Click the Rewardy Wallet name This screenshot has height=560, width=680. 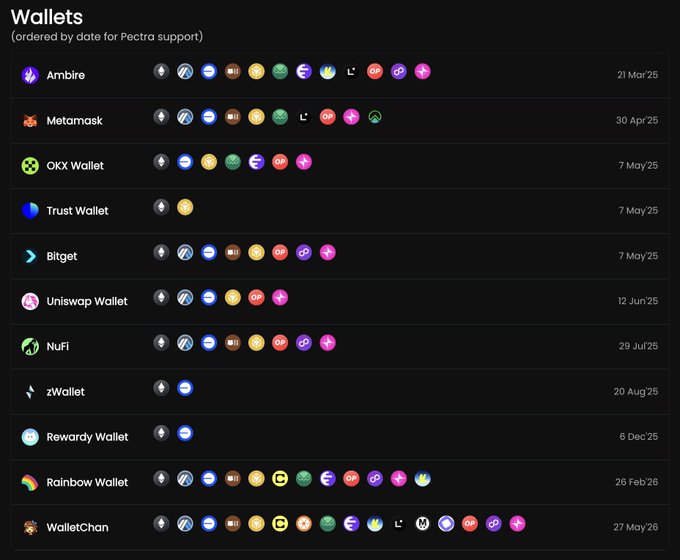(x=88, y=437)
